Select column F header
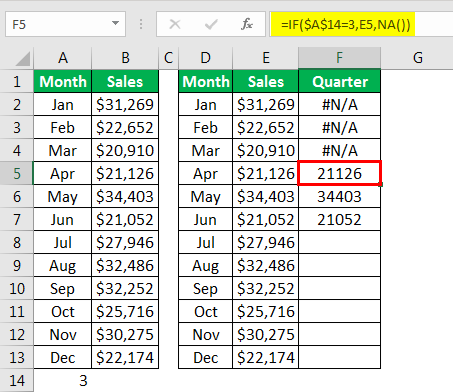 [x=339, y=58]
